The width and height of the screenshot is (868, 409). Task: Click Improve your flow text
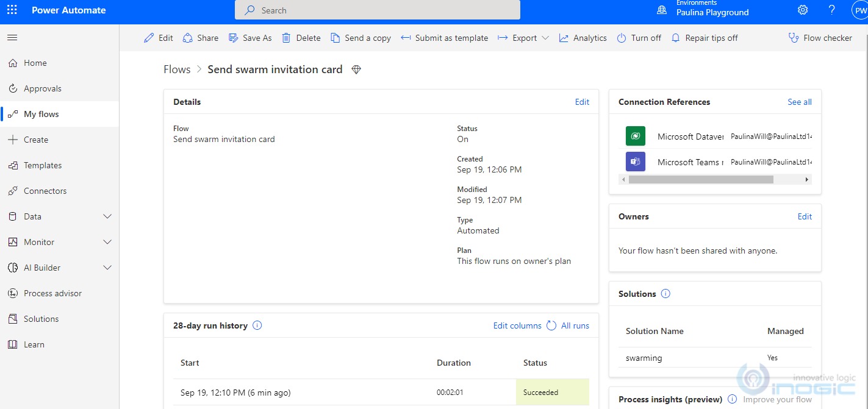pos(777,399)
